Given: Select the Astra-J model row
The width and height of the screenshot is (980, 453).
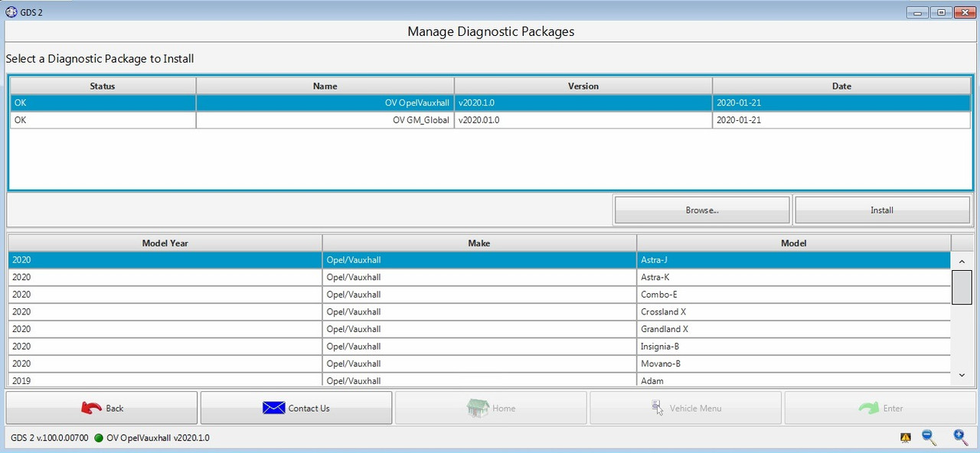Looking at the screenshot, I should 479,260.
